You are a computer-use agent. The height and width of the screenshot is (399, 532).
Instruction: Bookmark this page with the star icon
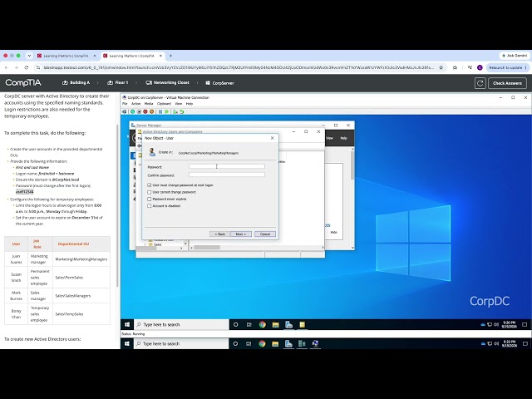441,67
